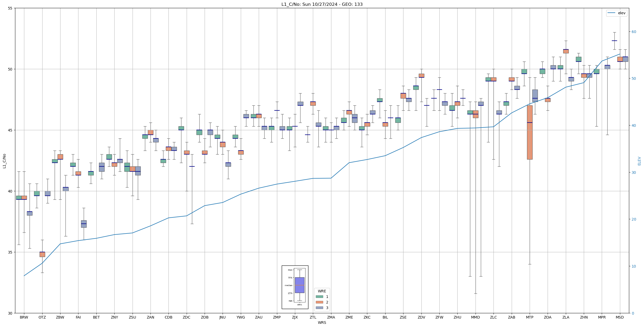Click the ZJX station label
The image size is (644, 327).
tap(295, 317)
